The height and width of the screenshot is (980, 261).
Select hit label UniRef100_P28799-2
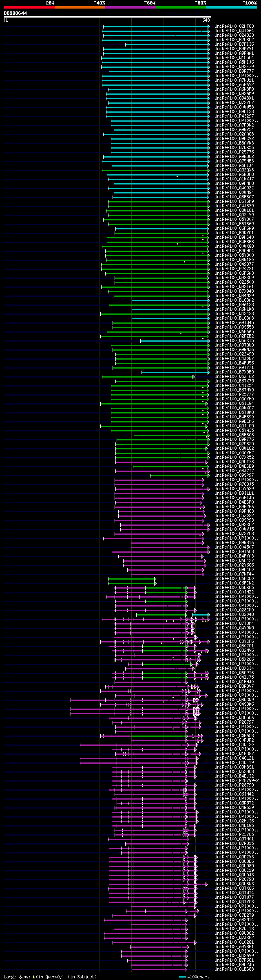237,780
